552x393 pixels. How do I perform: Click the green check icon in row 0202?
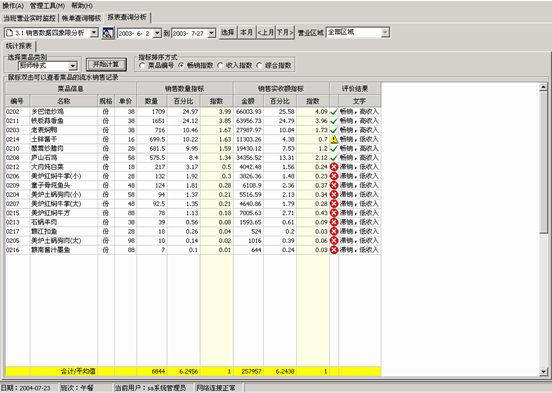[334, 112]
